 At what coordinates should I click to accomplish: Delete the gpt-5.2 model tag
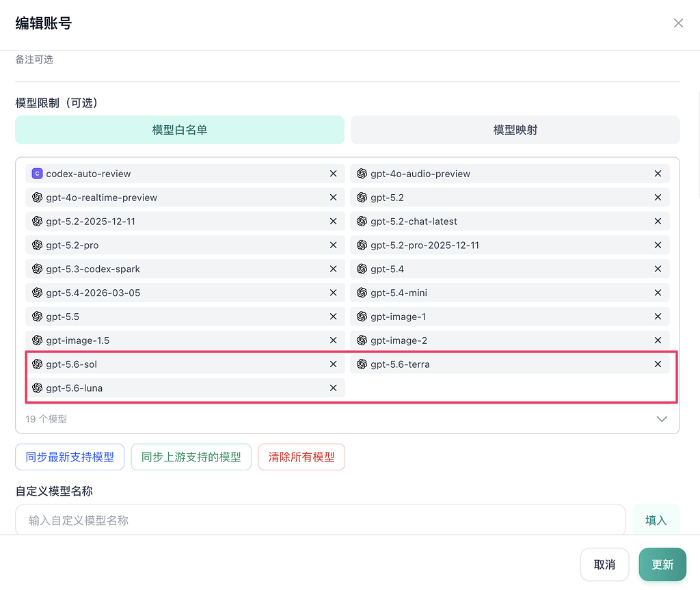coord(658,198)
